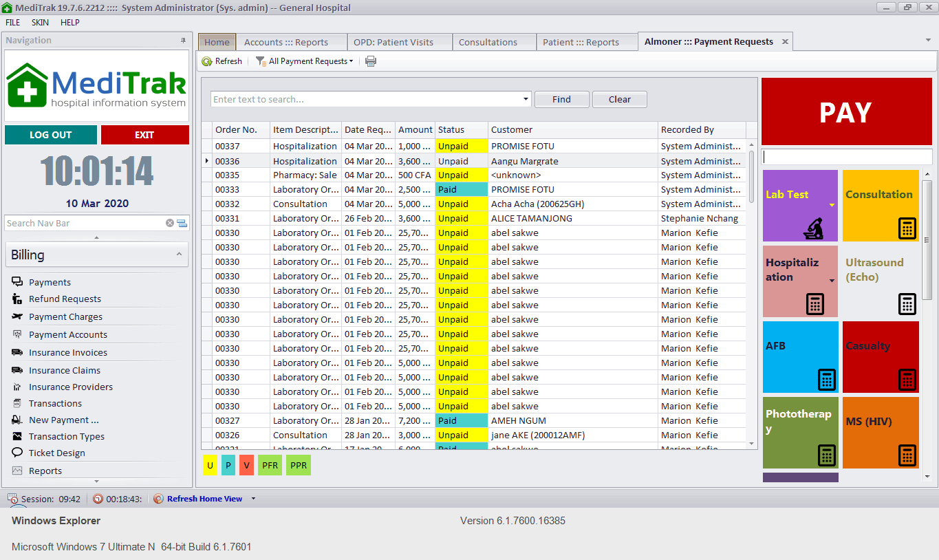Open Payments from the Billing navigation

coord(50,282)
